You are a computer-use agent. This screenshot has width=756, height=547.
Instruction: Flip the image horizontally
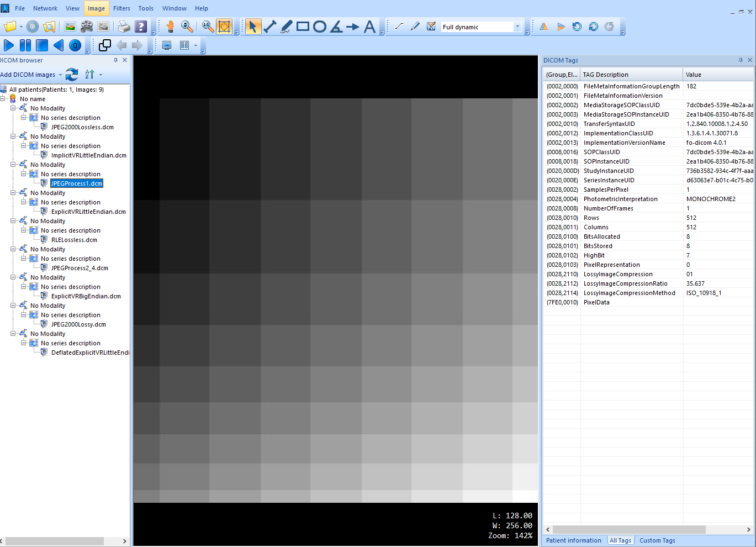tap(543, 26)
